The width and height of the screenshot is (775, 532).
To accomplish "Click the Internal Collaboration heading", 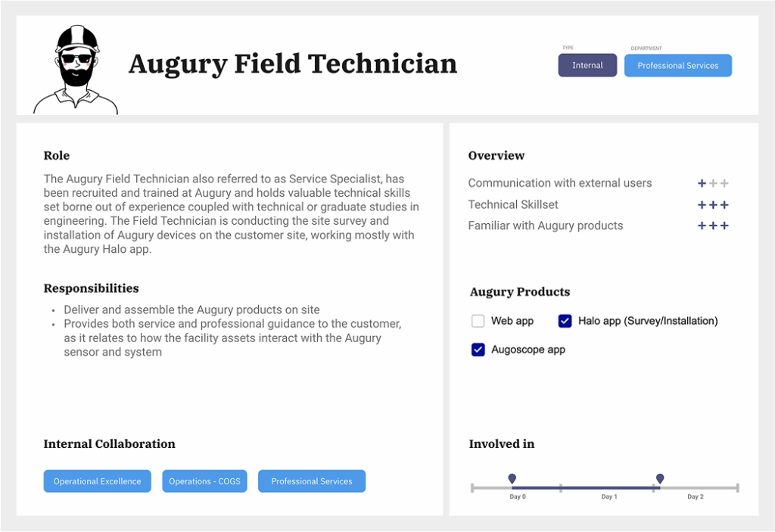I will click(109, 444).
